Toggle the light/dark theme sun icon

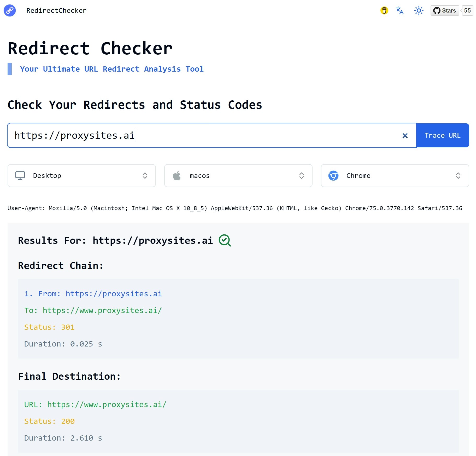(419, 10)
